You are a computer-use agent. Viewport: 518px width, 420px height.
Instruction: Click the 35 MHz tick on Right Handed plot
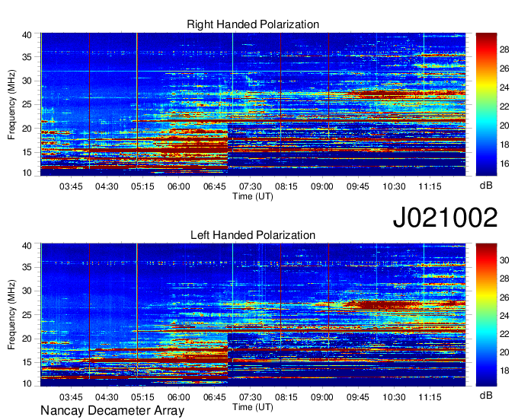(27, 57)
